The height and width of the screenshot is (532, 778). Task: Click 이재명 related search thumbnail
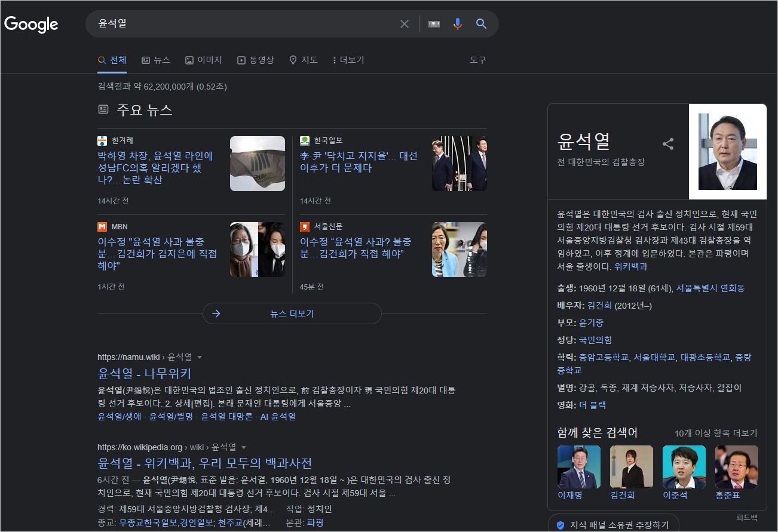tap(579, 467)
